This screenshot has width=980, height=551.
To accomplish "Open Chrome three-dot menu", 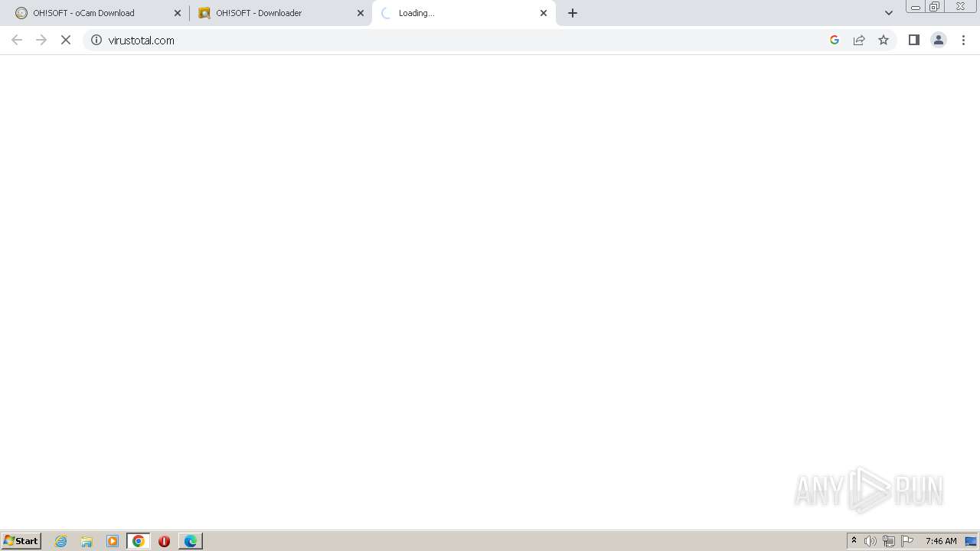I will (963, 40).
